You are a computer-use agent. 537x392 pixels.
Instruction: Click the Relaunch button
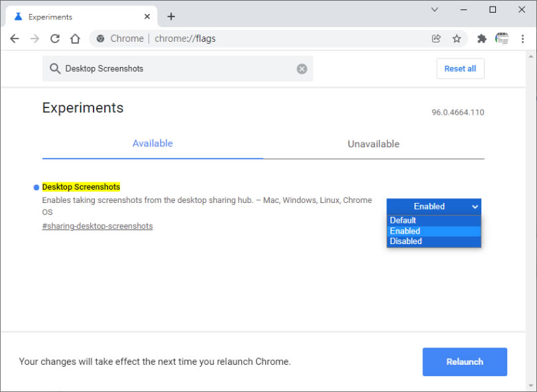[464, 361]
